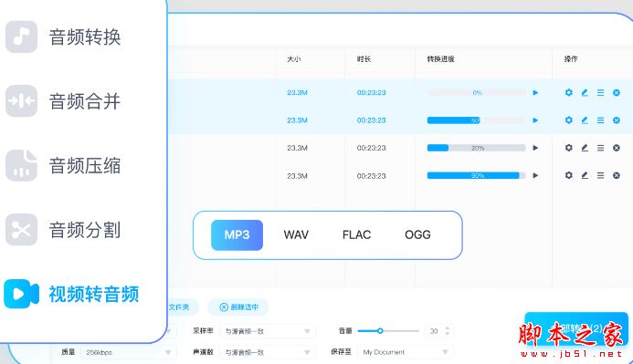This screenshot has height=364, width=633.
Task: Click the edit pencil icon on 20% row
Action: pos(585,148)
